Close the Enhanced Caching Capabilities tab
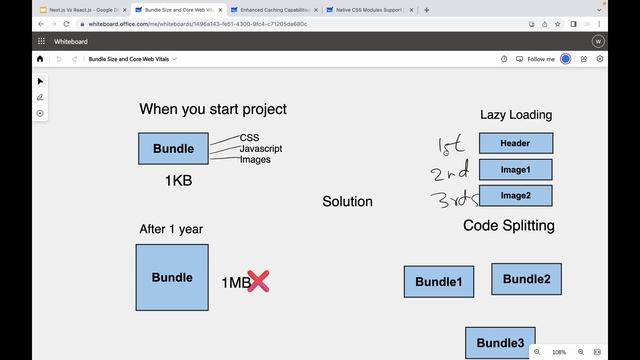Image resolution: width=640 pixels, height=360 pixels. click(x=316, y=10)
